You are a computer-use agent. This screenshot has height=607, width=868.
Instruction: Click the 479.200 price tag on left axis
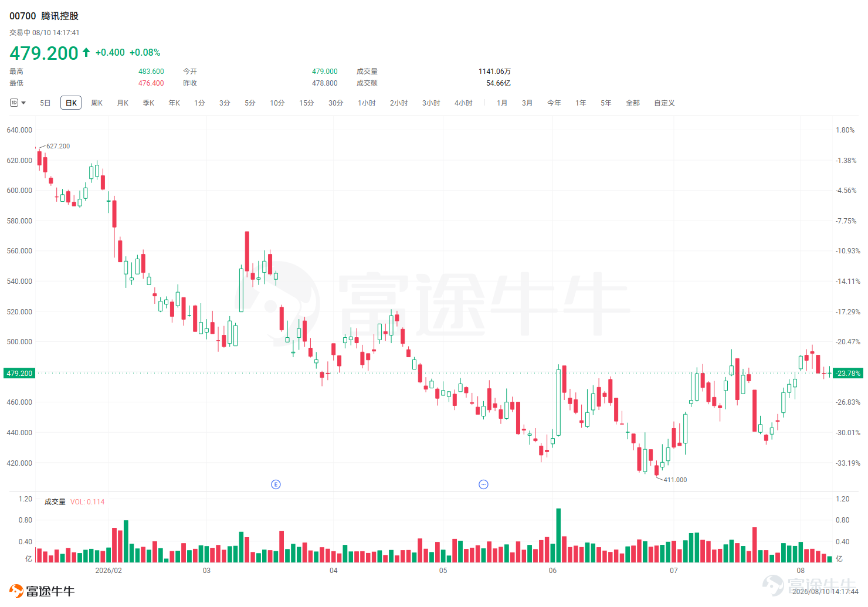click(x=19, y=374)
